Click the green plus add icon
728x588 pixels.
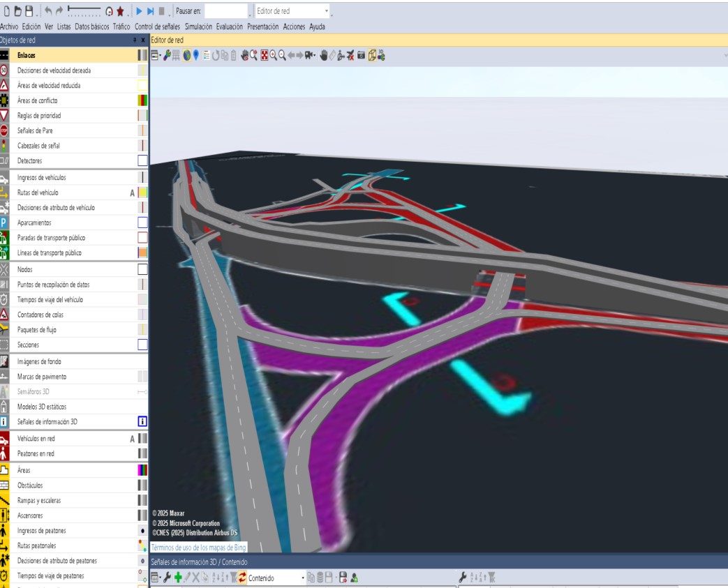pos(178,578)
